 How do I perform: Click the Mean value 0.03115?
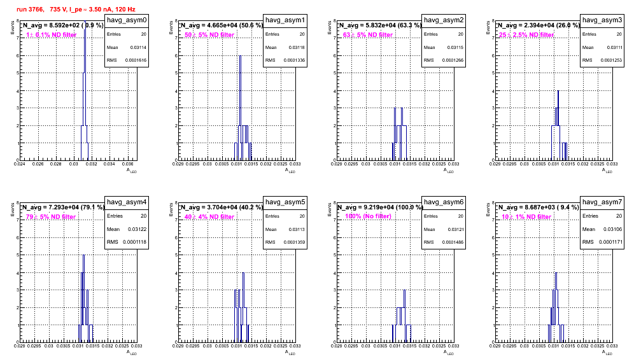pos(455,47)
